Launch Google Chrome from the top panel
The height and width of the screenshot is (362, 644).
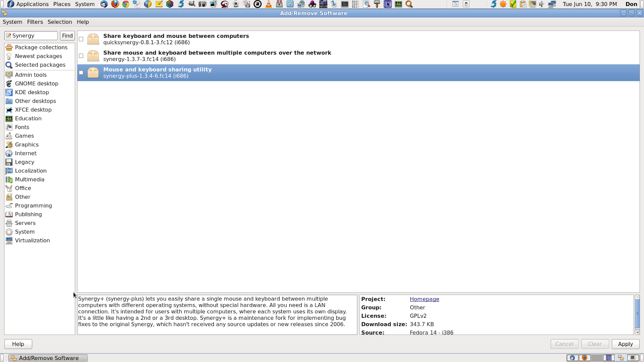(126, 4)
